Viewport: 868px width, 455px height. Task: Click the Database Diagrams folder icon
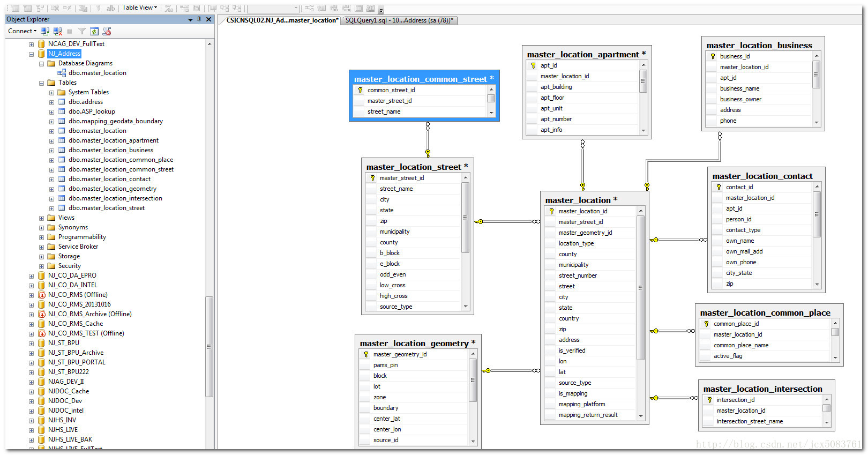[51, 63]
